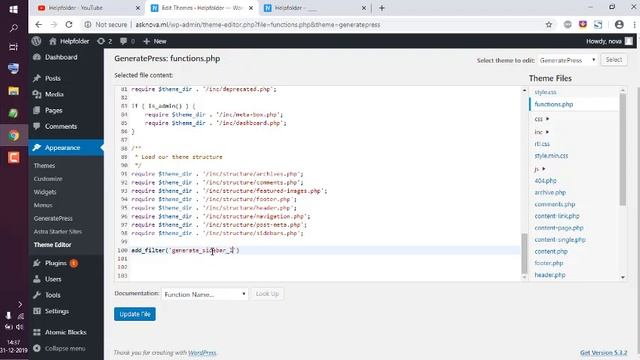Visit site via Helpfolder home icon

tap(69, 41)
